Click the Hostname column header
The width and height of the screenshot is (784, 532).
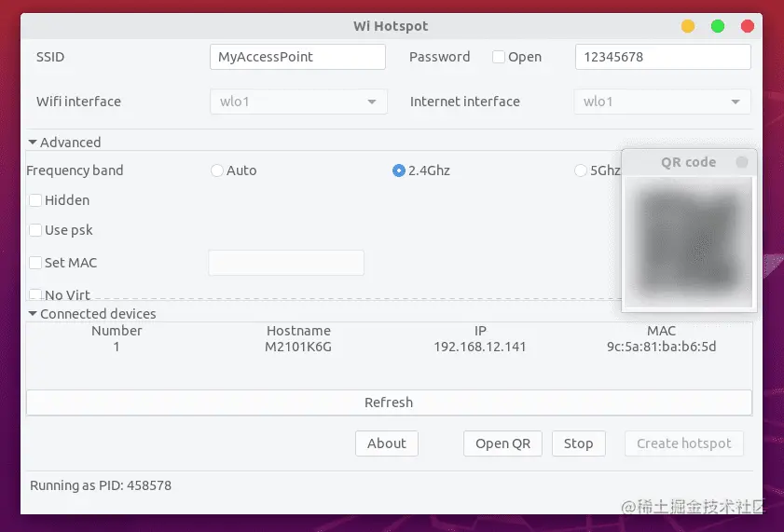tap(298, 331)
